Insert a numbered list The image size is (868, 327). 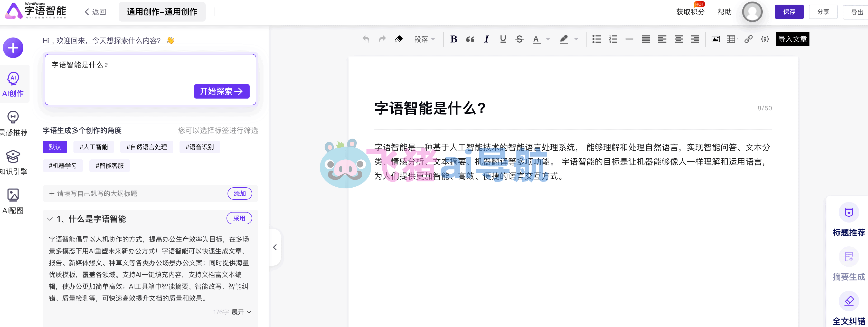613,39
